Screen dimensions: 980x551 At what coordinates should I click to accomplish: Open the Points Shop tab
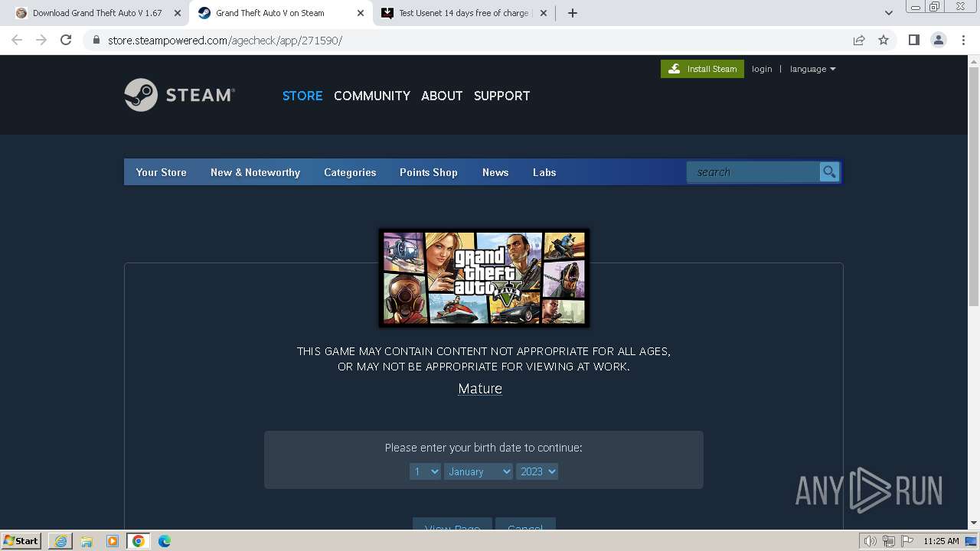(x=428, y=172)
